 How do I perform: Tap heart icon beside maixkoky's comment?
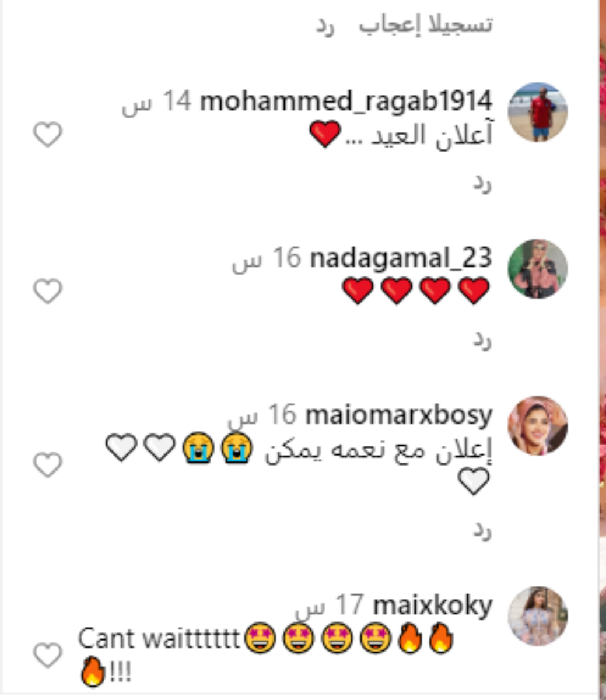47,655
